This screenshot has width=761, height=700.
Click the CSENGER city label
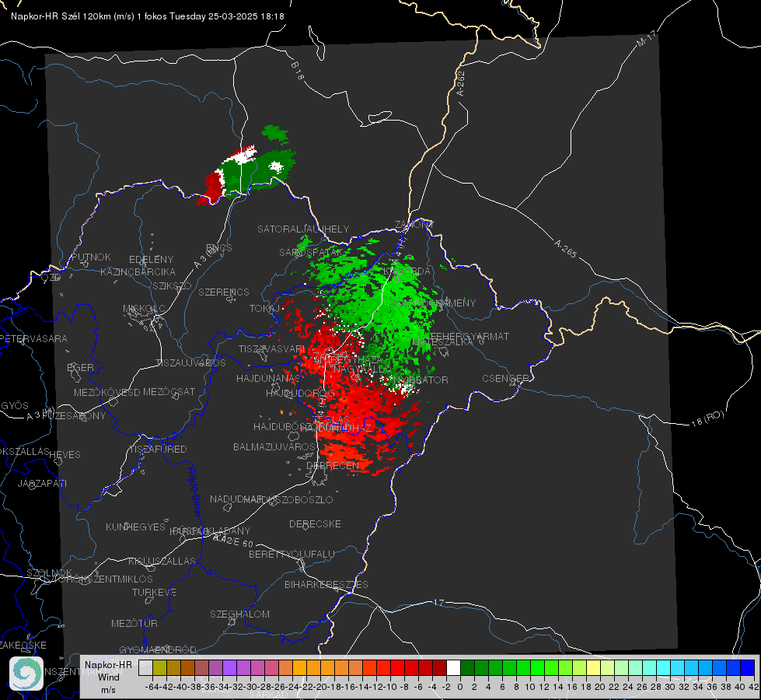(x=504, y=379)
